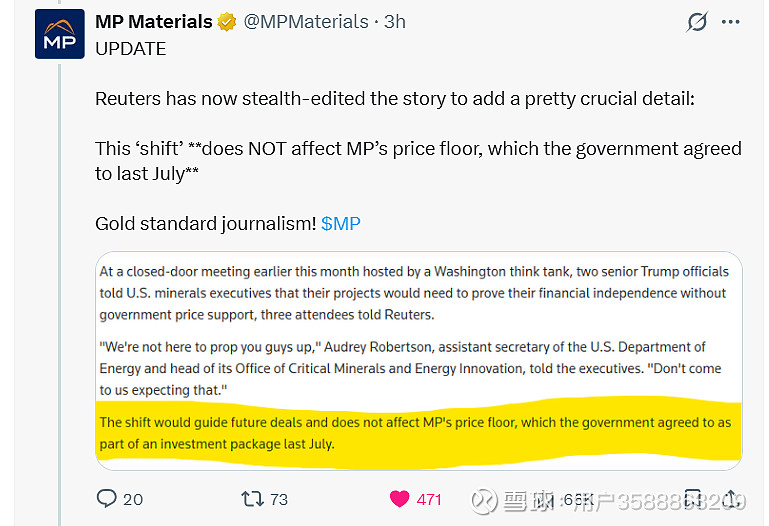Screen dimensions: 769x526
Task: Open Grok actions icon on the post
Action: click(697, 22)
